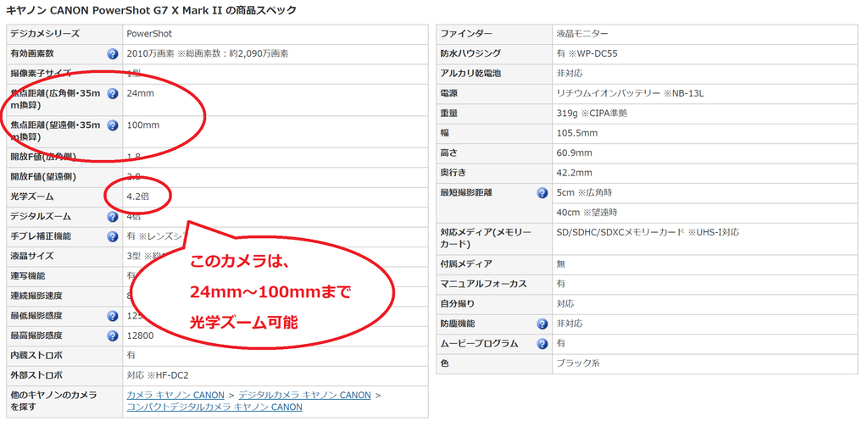
Task: Click help icon beside 防塵機能
Action: coord(542,324)
